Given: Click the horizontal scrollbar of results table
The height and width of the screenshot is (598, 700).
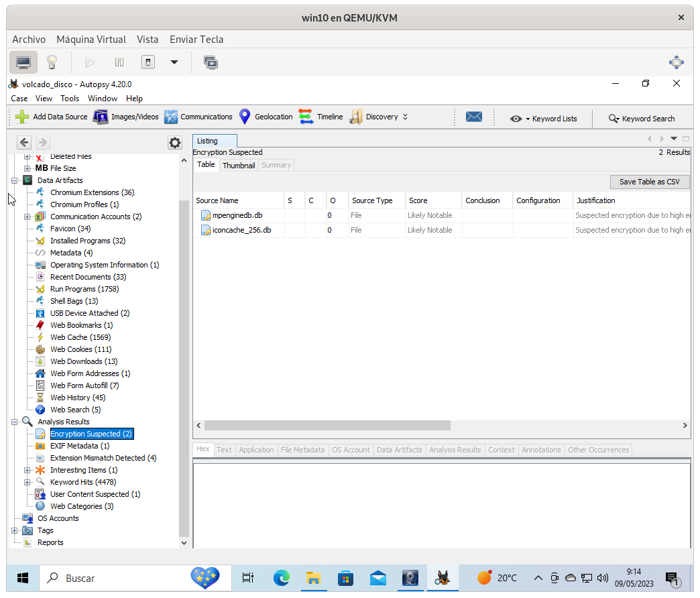Looking at the screenshot, I should [x=327, y=426].
